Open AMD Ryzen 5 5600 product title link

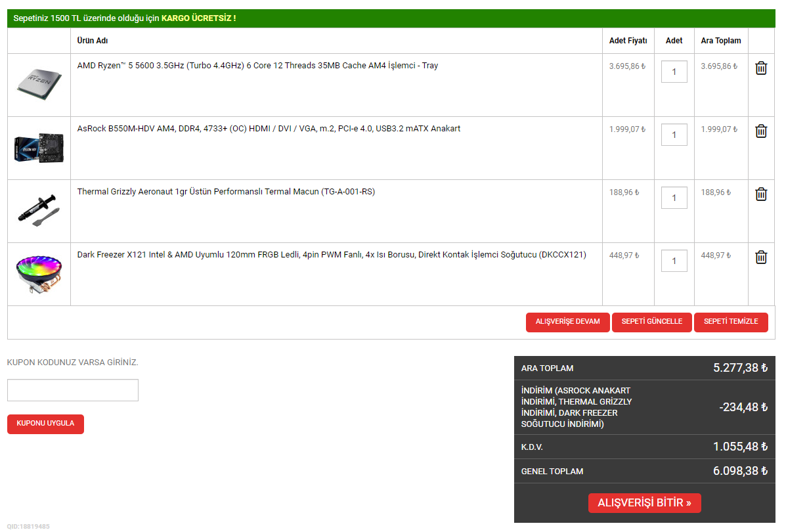click(x=257, y=66)
